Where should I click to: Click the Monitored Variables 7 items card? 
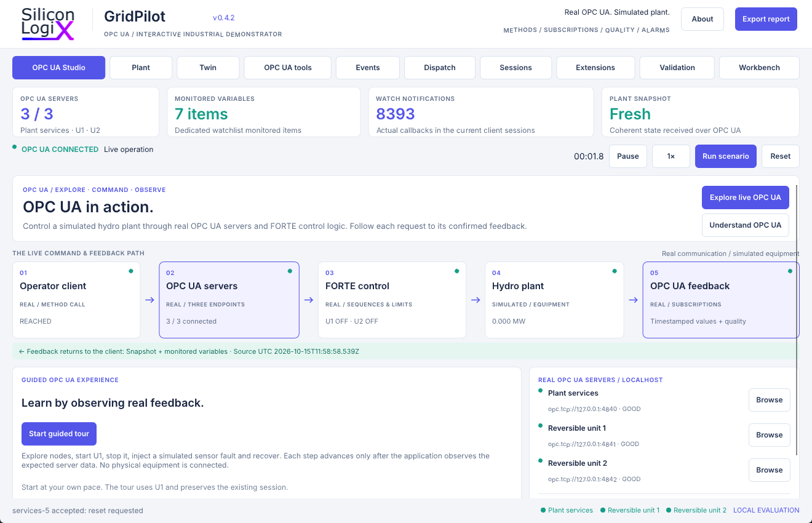click(264, 112)
